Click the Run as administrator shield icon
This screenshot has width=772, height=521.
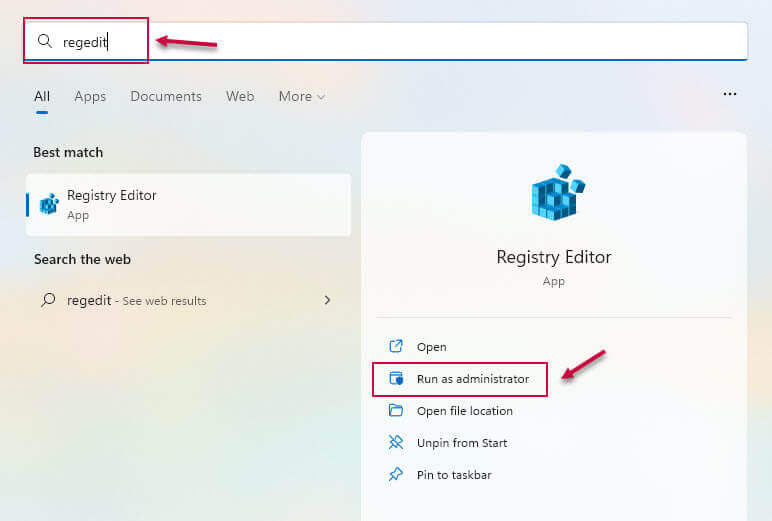pos(396,378)
